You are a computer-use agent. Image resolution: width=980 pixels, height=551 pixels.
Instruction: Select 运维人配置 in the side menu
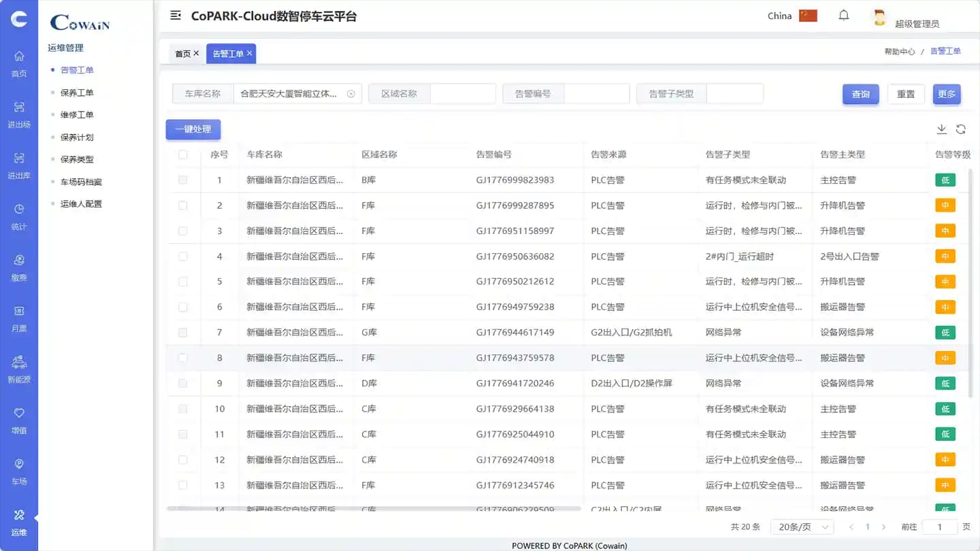click(x=81, y=204)
